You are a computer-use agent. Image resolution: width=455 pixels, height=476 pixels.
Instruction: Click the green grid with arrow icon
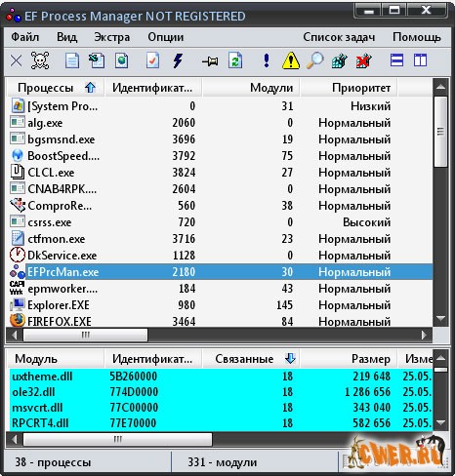tap(339, 60)
